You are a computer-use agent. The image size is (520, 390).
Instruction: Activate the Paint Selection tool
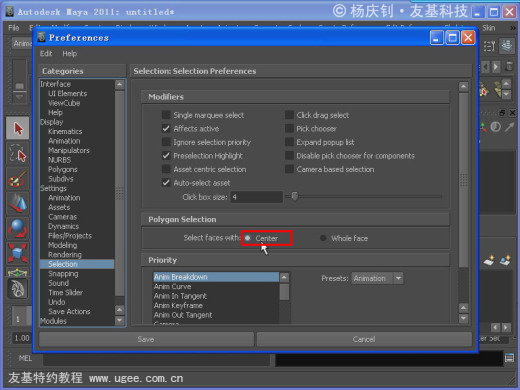point(18,178)
